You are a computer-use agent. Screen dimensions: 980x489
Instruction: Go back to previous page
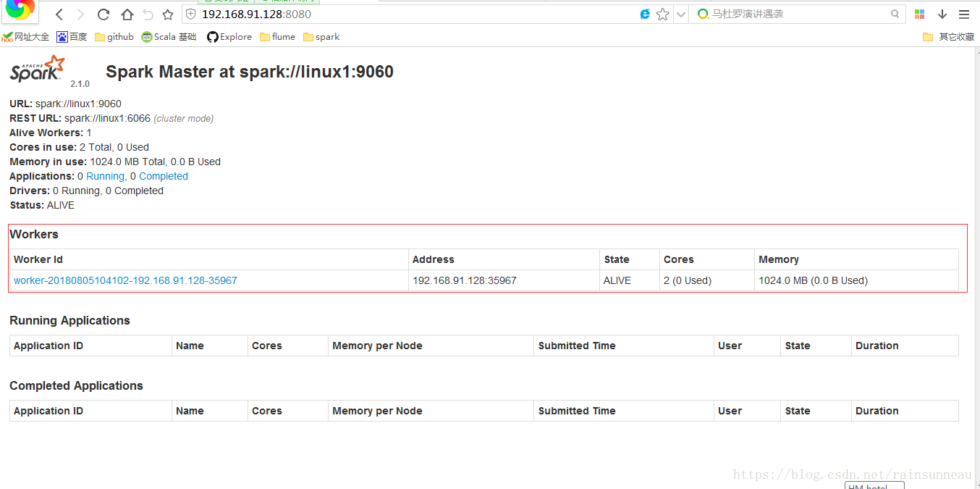click(59, 14)
